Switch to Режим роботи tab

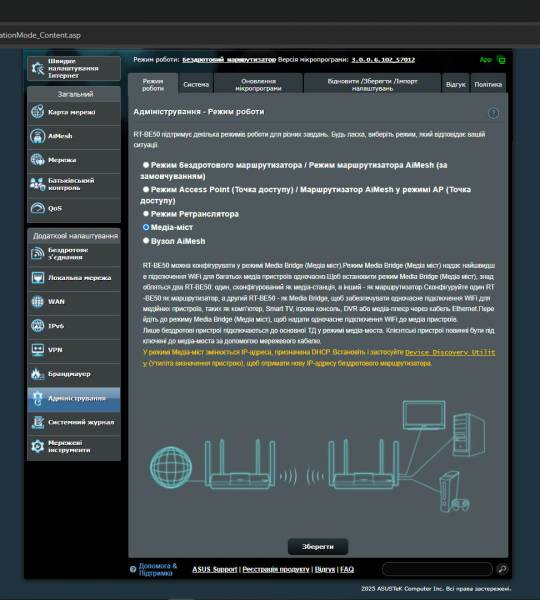pyautogui.click(x=153, y=84)
